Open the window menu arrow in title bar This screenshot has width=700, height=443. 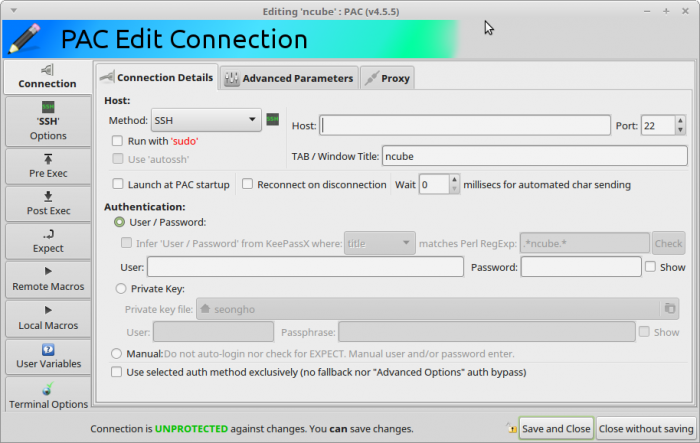14,10
